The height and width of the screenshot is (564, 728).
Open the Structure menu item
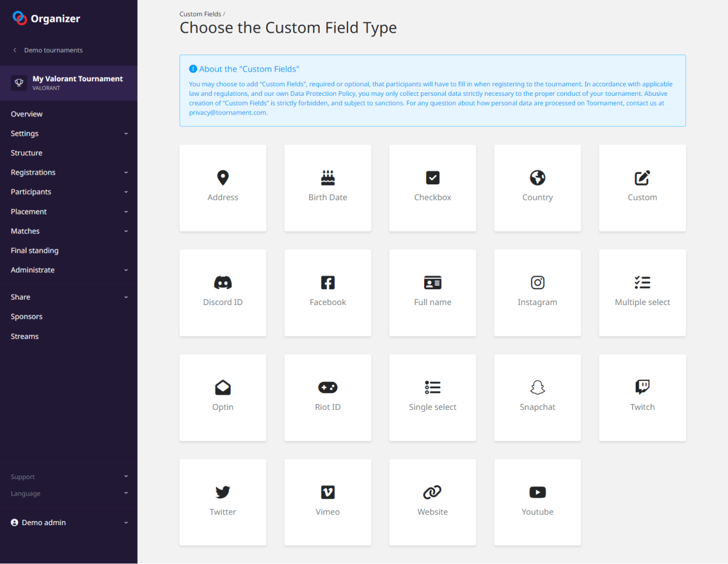pos(27,153)
